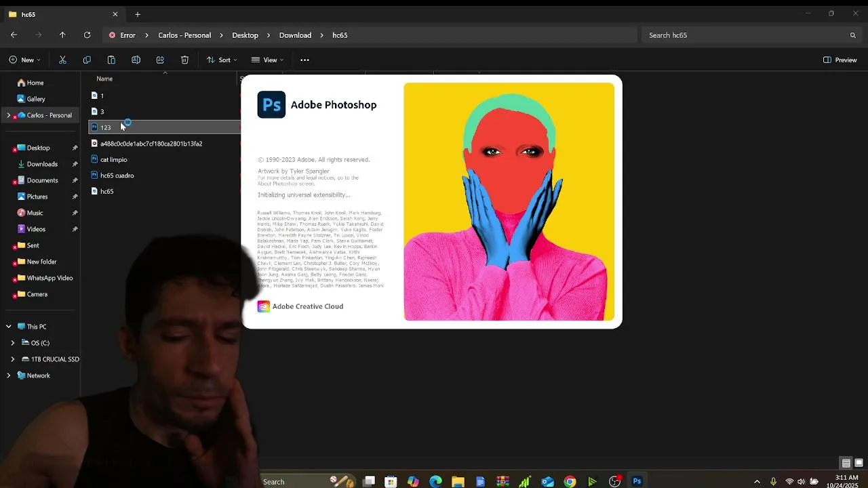Switch to details view icon bottom right
868x488 pixels.
pyautogui.click(x=846, y=464)
